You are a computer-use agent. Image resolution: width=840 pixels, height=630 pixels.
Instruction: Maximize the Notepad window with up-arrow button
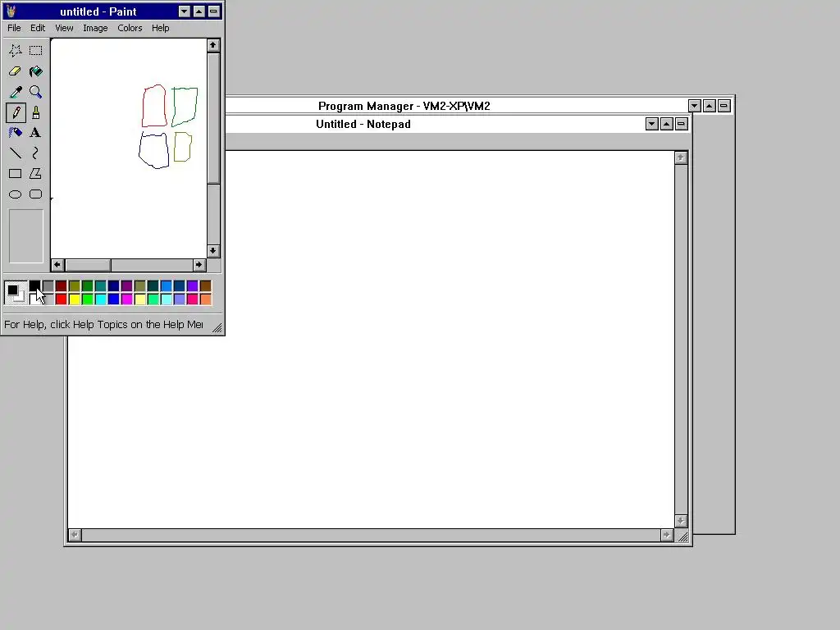666,125
